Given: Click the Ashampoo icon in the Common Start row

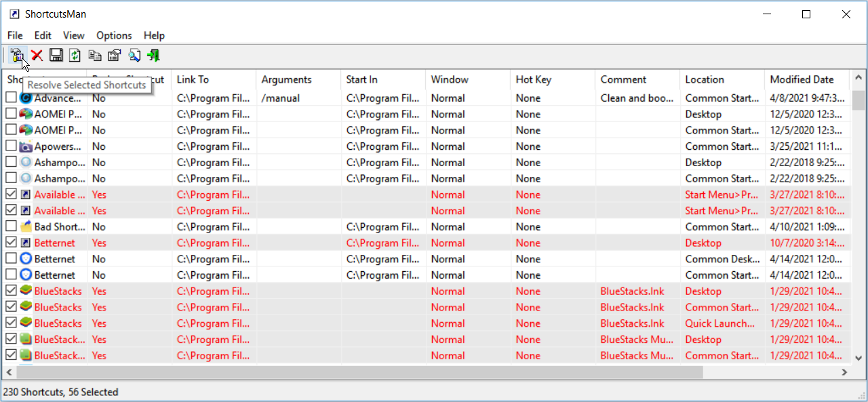Looking at the screenshot, I should (26, 179).
